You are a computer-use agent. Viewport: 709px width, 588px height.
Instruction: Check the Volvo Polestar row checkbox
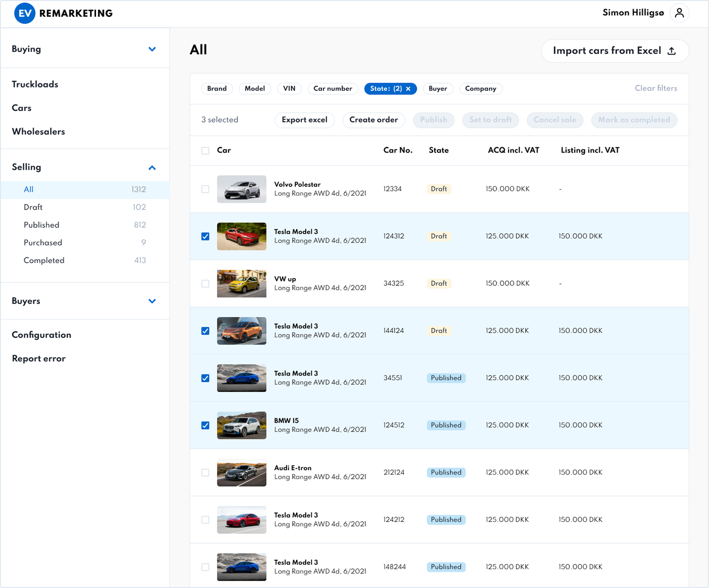pos(205,189)
